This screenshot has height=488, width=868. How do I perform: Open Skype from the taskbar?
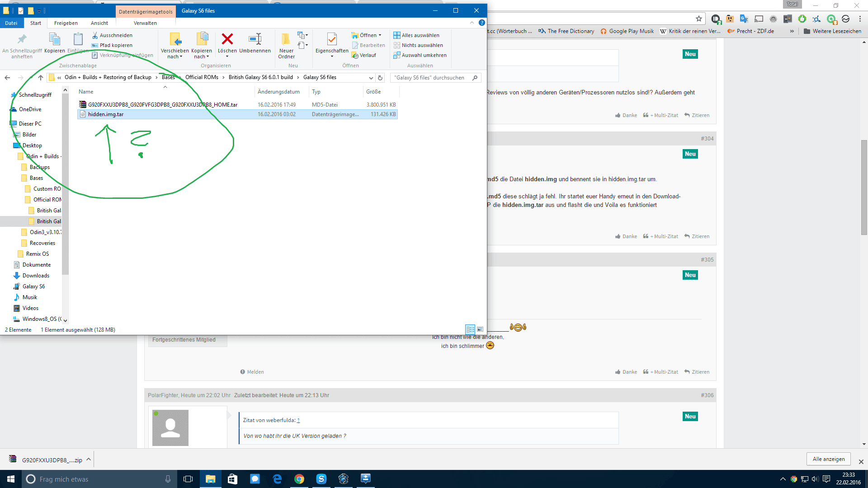(x=321, y=479)
